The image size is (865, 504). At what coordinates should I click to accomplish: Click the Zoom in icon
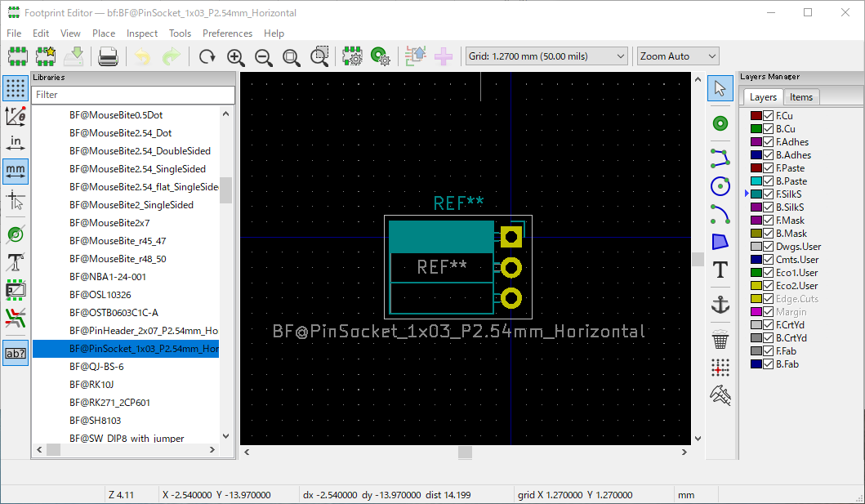click(x=235, y=56)
